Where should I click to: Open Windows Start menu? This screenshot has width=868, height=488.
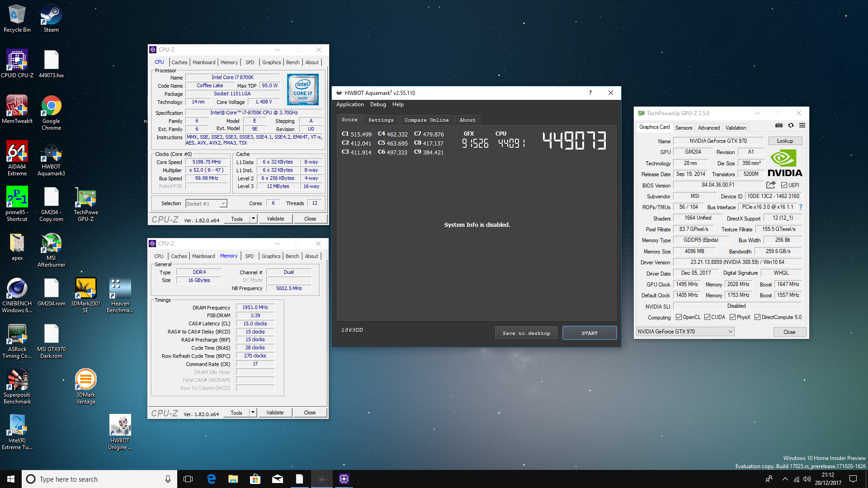[x=11, y=479]
